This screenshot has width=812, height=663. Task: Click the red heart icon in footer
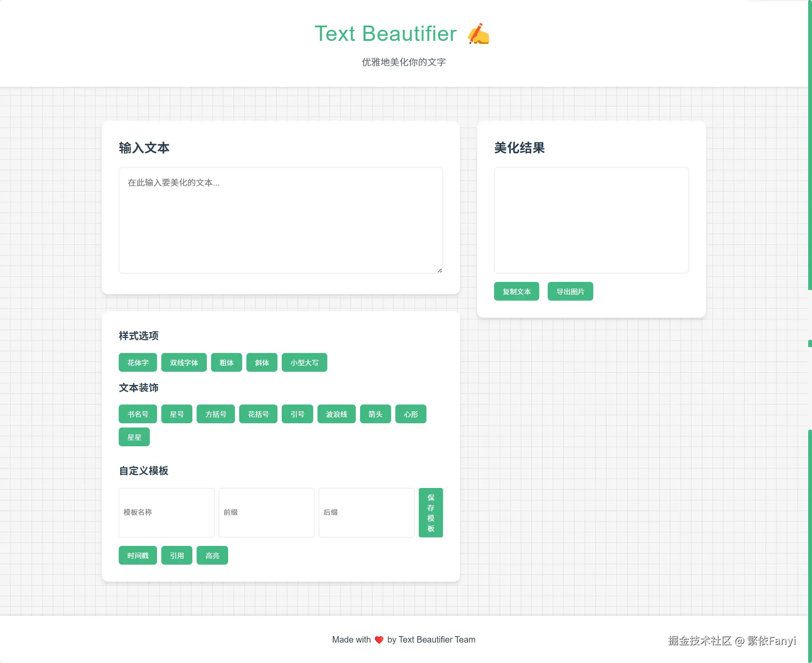(x=379, y=640)
